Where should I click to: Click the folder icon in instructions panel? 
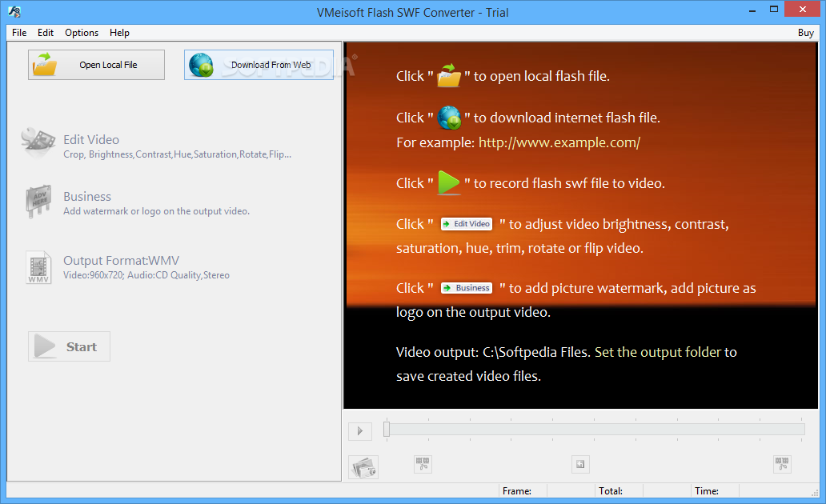[449, 75]
